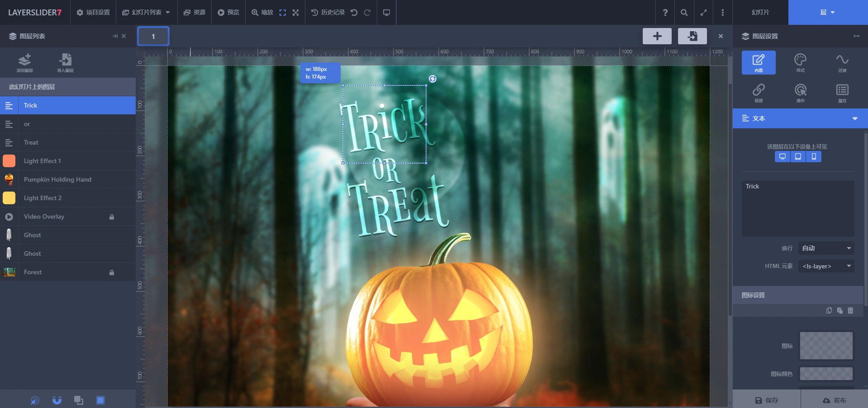Open the 缩放 zoom control
Viewport: 868px width, 408px height.
pyautogui.click(x=263, y=12)
